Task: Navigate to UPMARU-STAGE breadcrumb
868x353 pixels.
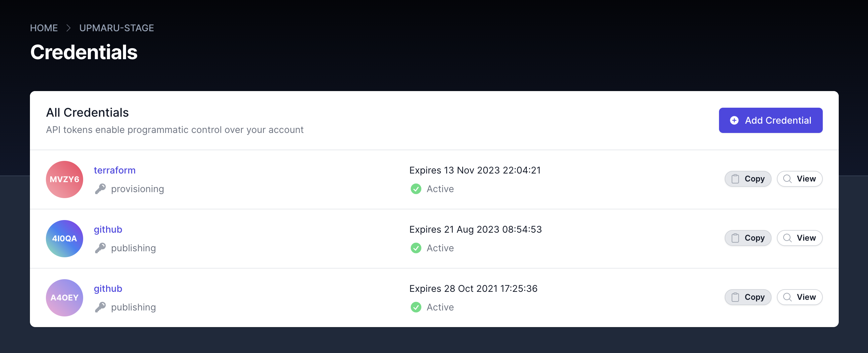Action: [x=117, y=28]
